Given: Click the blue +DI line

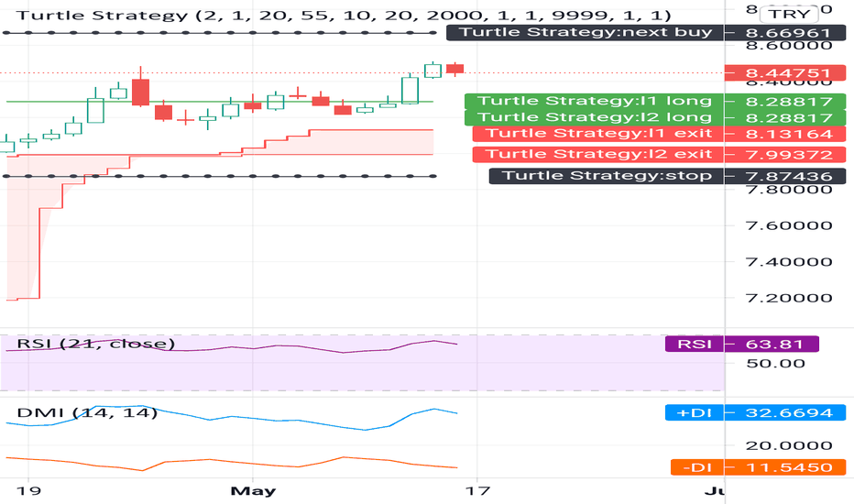Looking at the screenshot, I should (x=232, y=419).
